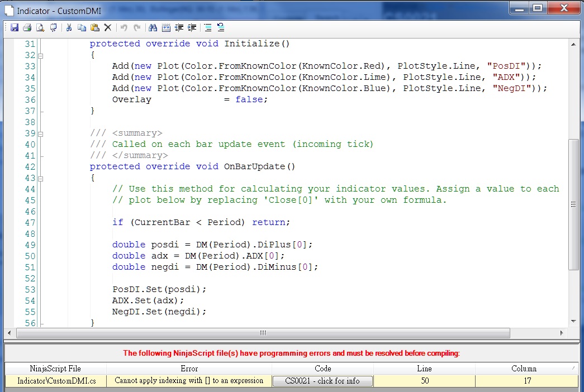Paste from the clipboard

click(x=95, y=27)
